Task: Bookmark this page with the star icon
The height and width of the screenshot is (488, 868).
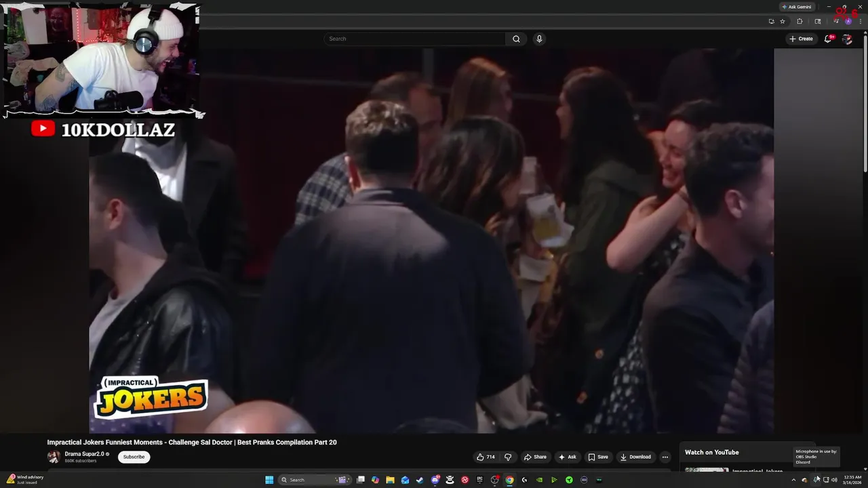Action: pos(783,21)
